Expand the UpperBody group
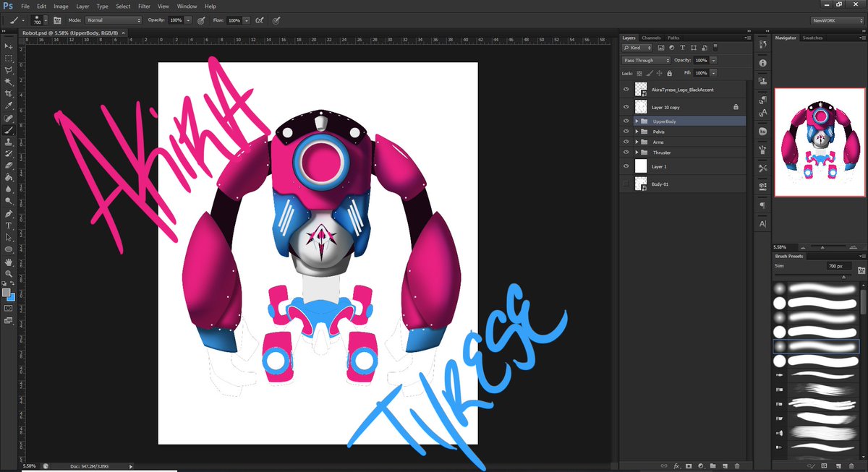 point(637,121)
